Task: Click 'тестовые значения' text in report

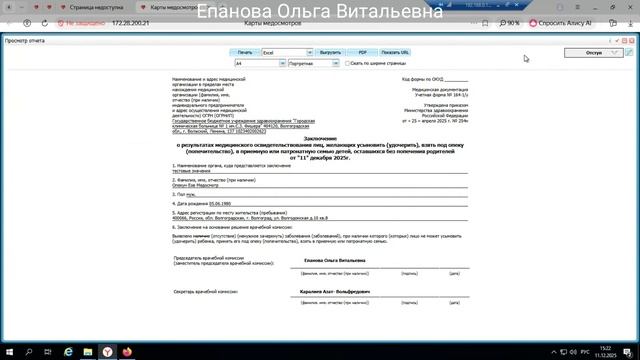Action: [191, 171]
